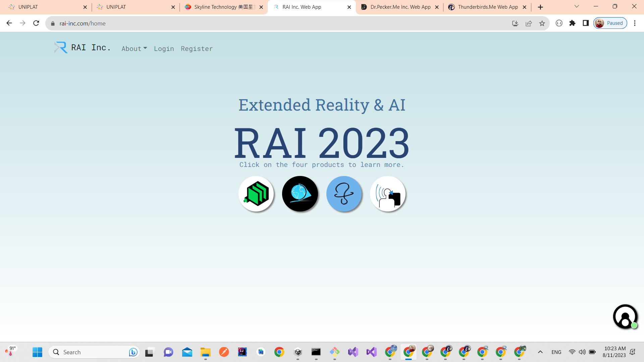Image resolution: width=644 pixels, height=362 pixels.
Task: Switch to the Dr.Pecker.Me Inc. tab
Action: [399, 7]
